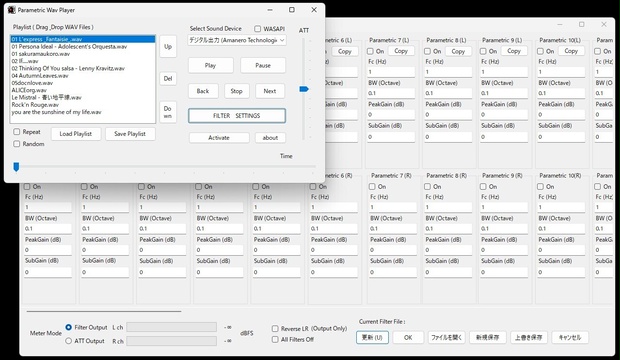Open the Select Sound Device dropdown
Viewport: 620px width, 360px height.
237,40
